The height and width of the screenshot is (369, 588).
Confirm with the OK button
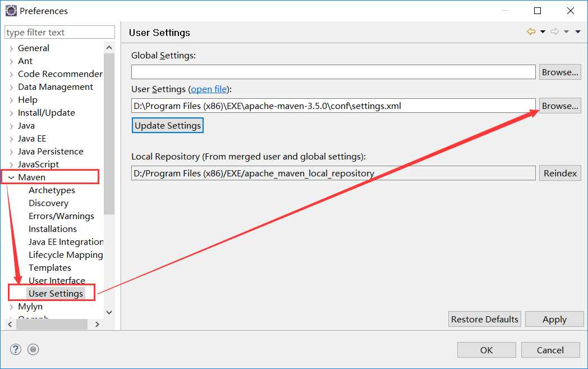[x=486, y=350]
